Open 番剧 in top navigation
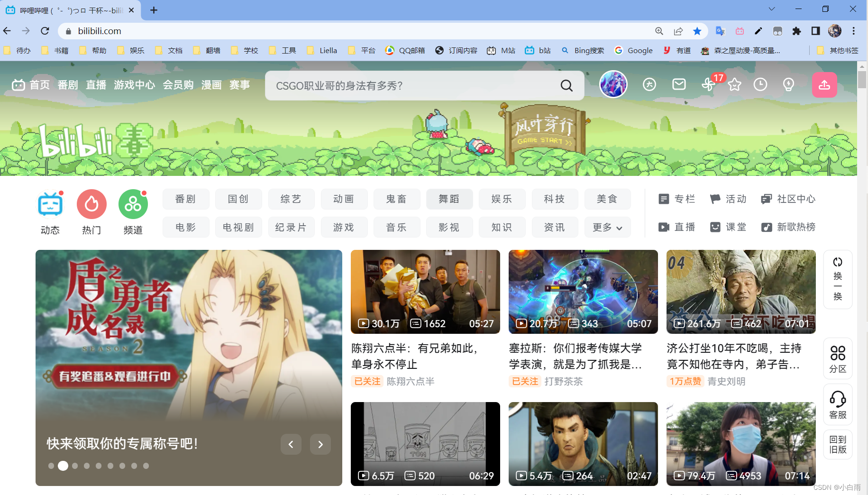868x495 pixels. [x=68, y=85]
